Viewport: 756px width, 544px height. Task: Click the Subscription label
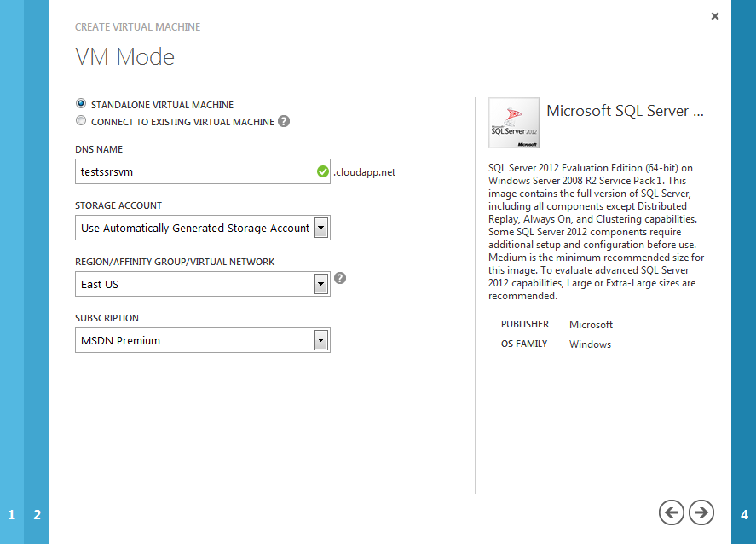tap(107, 318)
